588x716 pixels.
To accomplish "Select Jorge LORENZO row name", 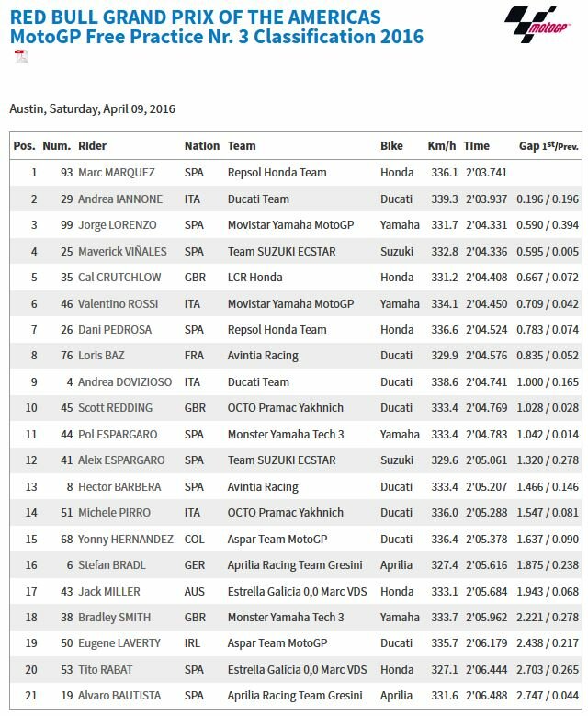I will [118, 225].
